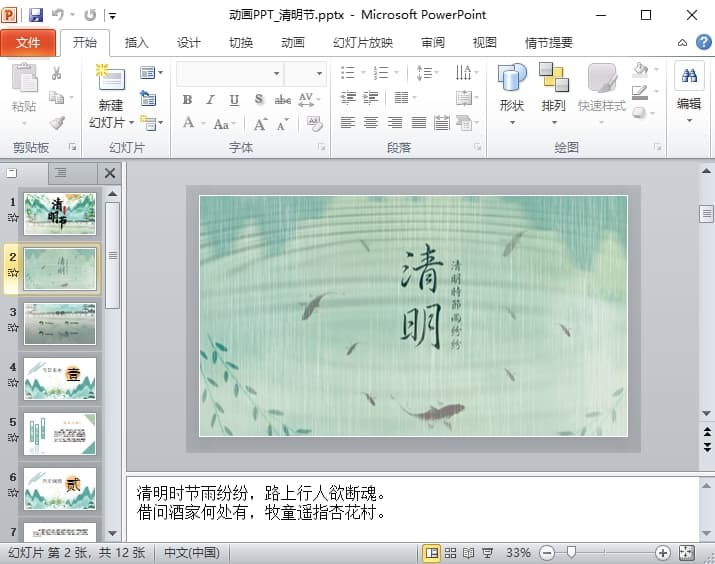Click the Format Painter brush icon

57,123
